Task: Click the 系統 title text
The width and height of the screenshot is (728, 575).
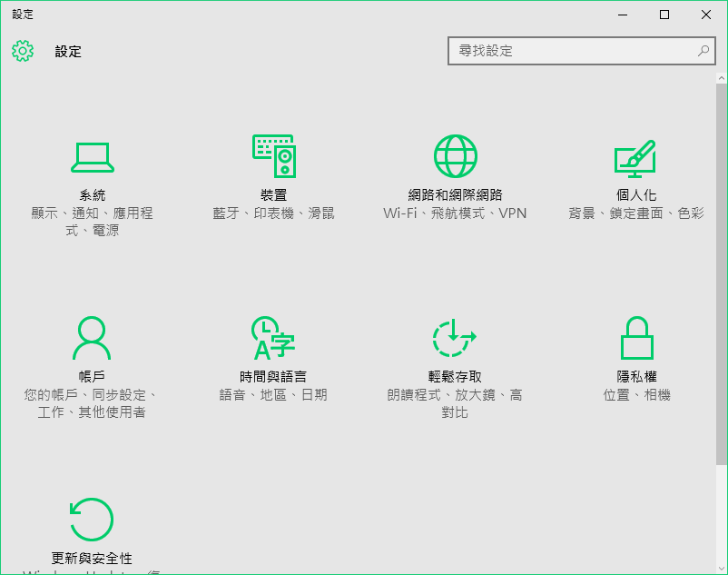Action: pos(93,195)
